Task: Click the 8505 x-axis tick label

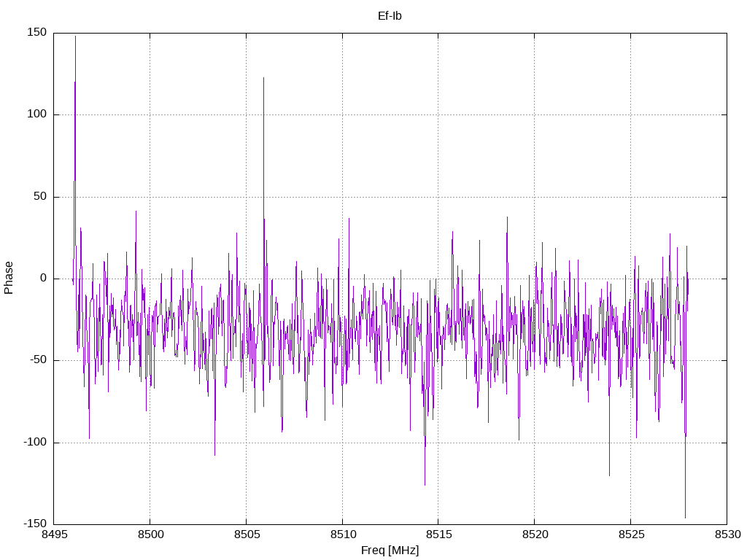Action: [247, 534]
